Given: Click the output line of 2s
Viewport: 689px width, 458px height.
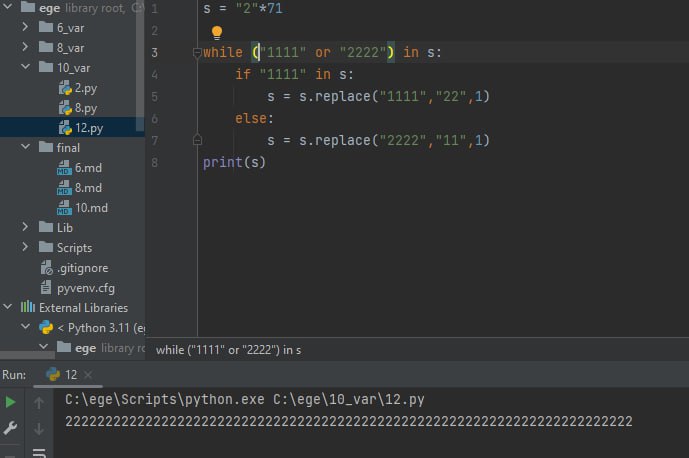Looking at the screenshot, I should click(x=348, y=422).
